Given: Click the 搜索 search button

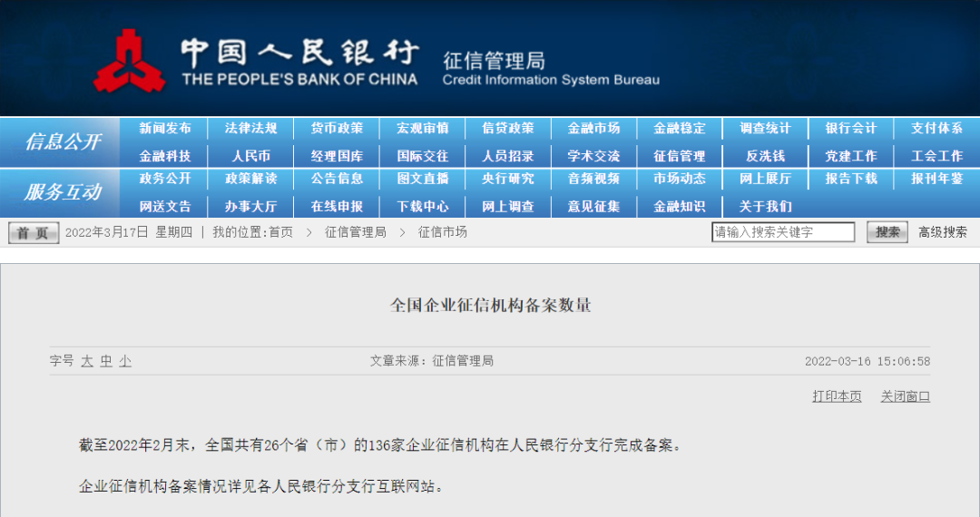Looking at the screenshot, I should [x=887, y=232].
